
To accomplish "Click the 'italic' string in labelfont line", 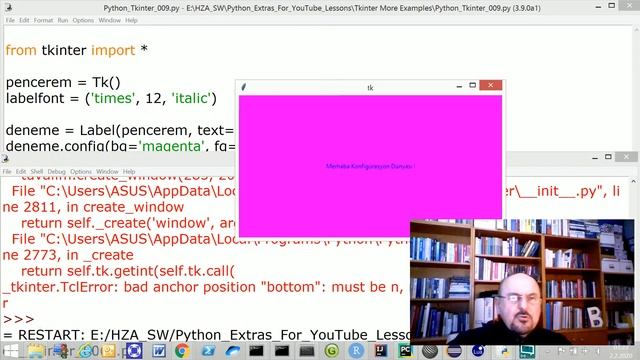I will click(x=191, y=98).
